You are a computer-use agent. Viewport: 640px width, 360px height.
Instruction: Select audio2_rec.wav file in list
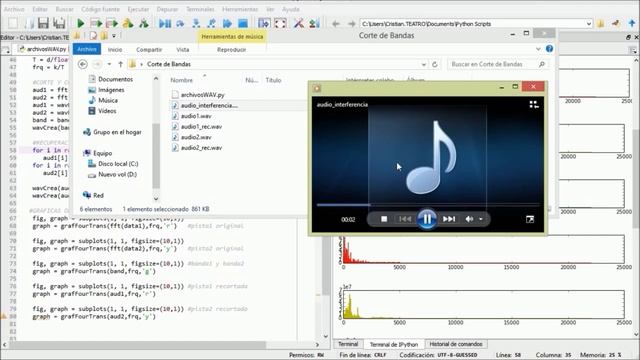pyautogui.click(x=201, y=148)
